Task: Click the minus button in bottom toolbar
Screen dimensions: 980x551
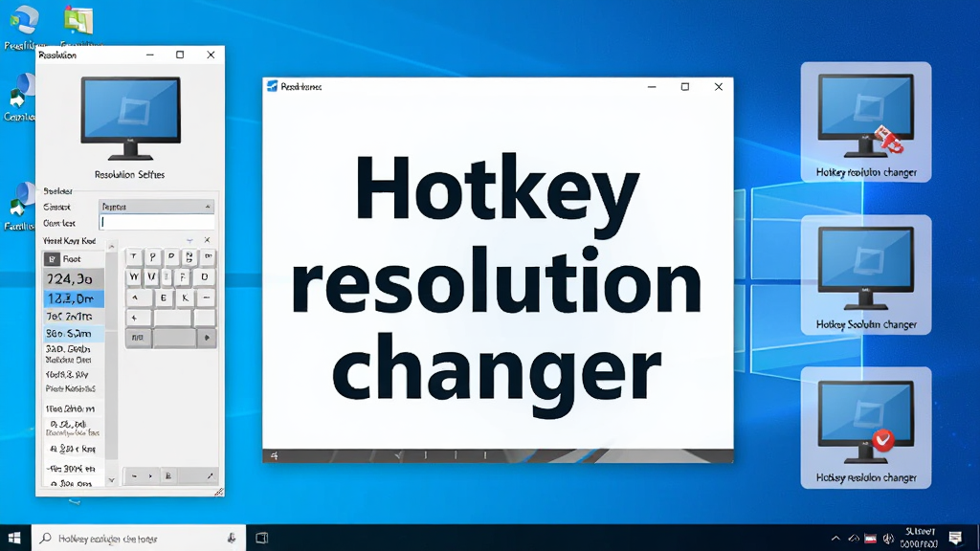Action: coord(134,476)
